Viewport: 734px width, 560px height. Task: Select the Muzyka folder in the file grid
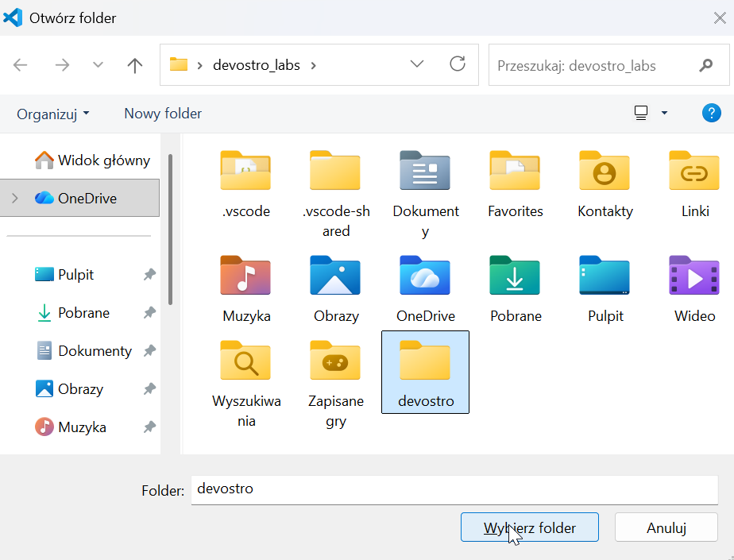245,288
